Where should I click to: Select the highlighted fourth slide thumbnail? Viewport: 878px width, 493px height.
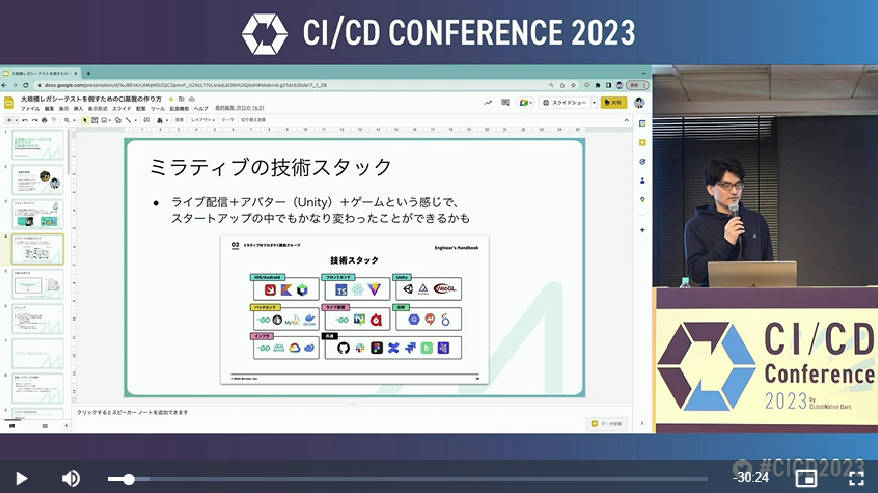pos(38,249)
